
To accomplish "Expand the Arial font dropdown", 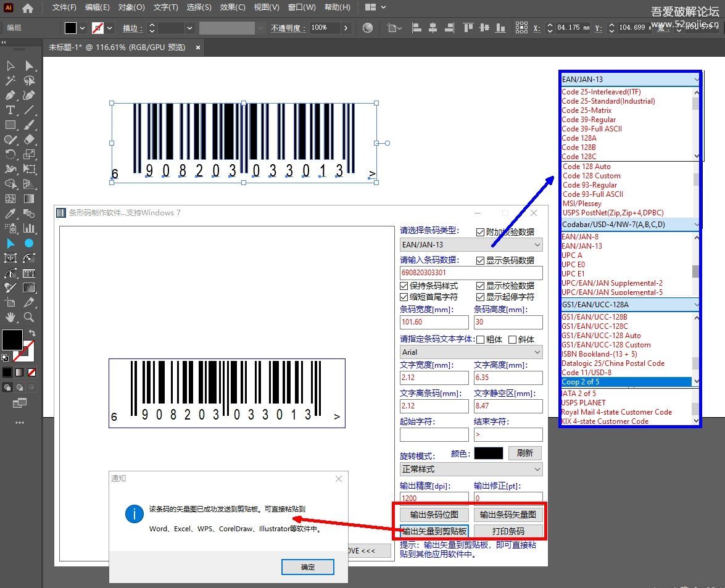I will [x=537, y=352].
